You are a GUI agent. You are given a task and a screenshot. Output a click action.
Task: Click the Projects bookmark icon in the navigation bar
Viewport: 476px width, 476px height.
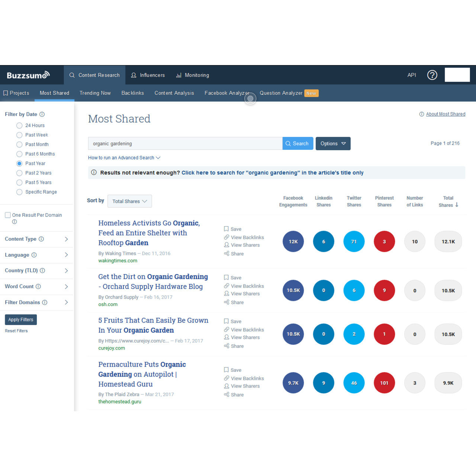tap(6, 93)
